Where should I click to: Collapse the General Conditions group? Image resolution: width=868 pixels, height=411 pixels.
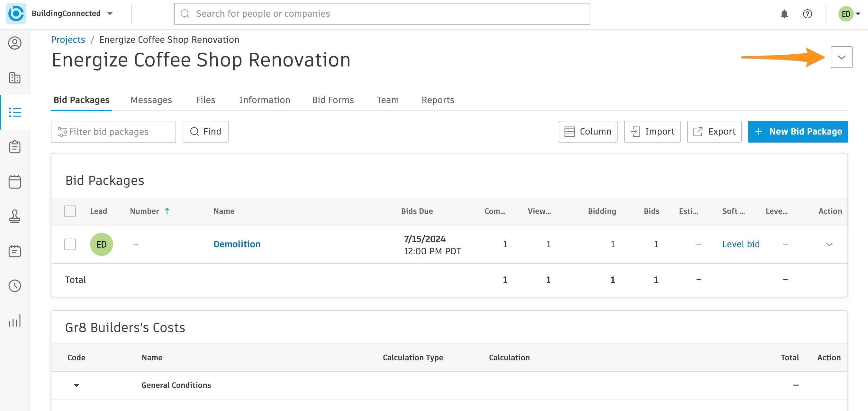pyautogui.click(x=77, y=385)
